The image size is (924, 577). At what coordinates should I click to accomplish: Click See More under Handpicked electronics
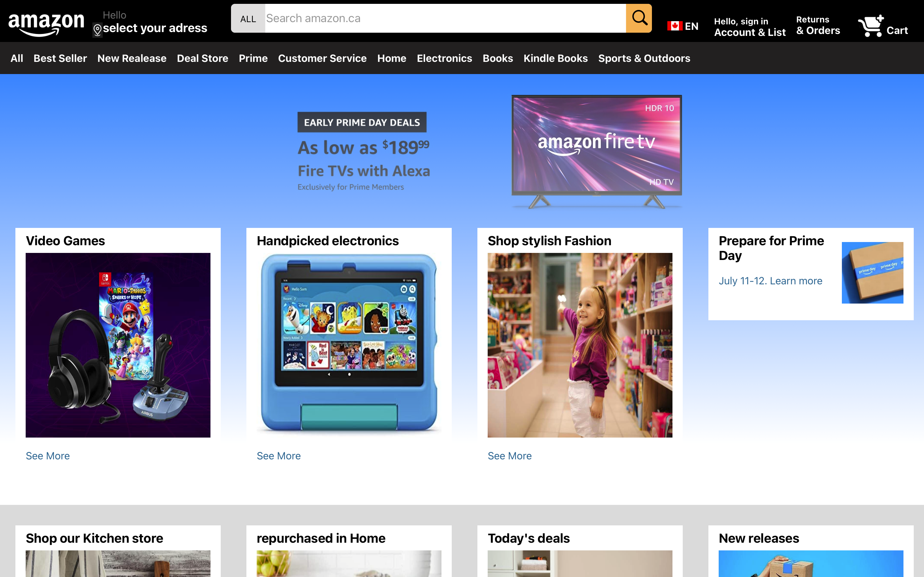tap(279, 456)
